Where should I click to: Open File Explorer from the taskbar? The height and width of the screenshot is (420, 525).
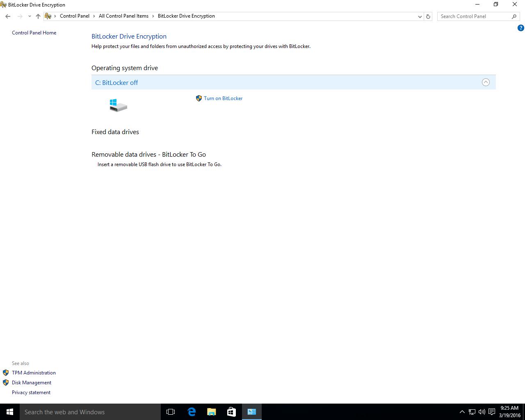(211, 412)
